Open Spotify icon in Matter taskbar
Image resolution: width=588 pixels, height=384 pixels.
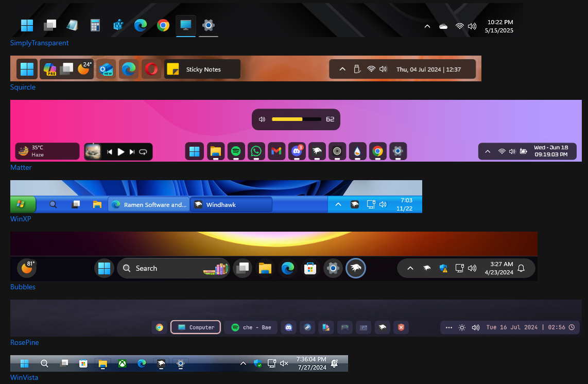(x=236, y=151)
